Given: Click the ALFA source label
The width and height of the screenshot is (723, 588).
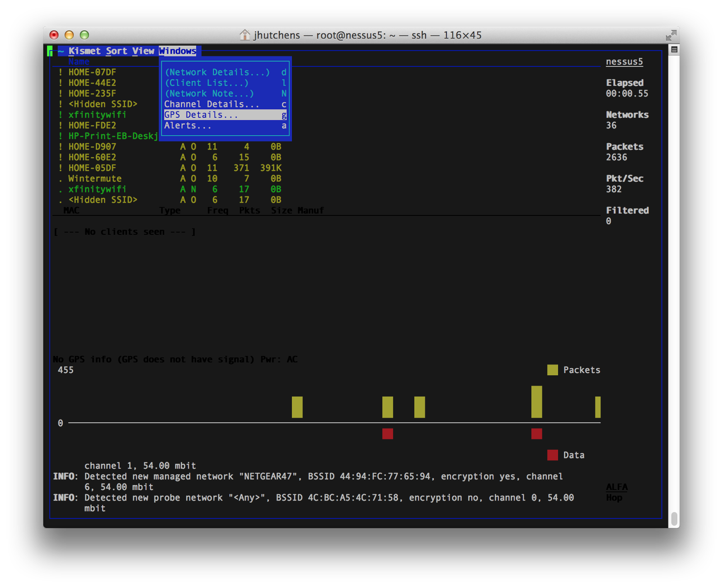Looking at the screenshot, I should 617,487.
